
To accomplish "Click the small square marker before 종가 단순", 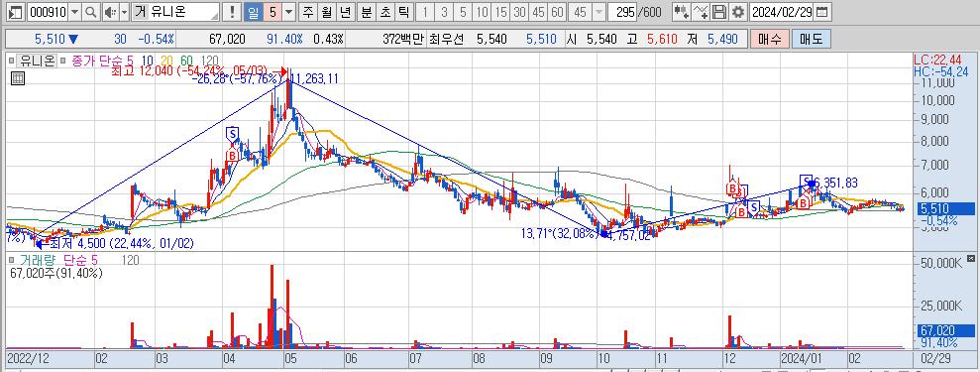I will (x=63, y=61).
